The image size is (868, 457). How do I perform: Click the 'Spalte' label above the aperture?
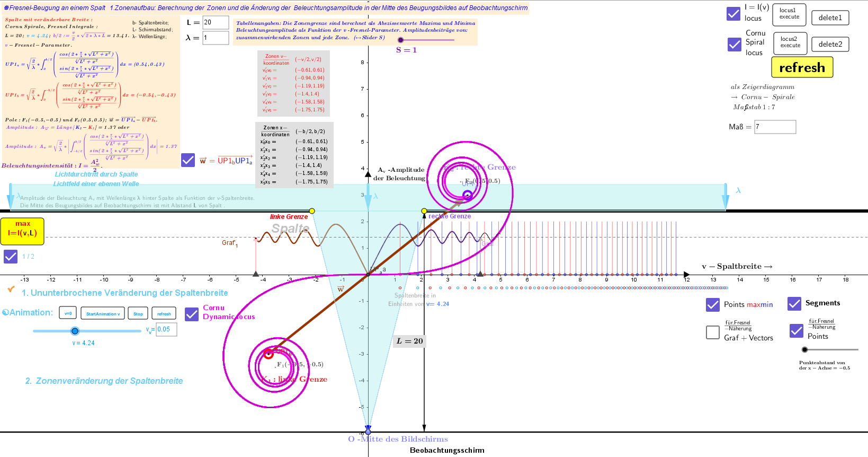[x=290, y=228]
